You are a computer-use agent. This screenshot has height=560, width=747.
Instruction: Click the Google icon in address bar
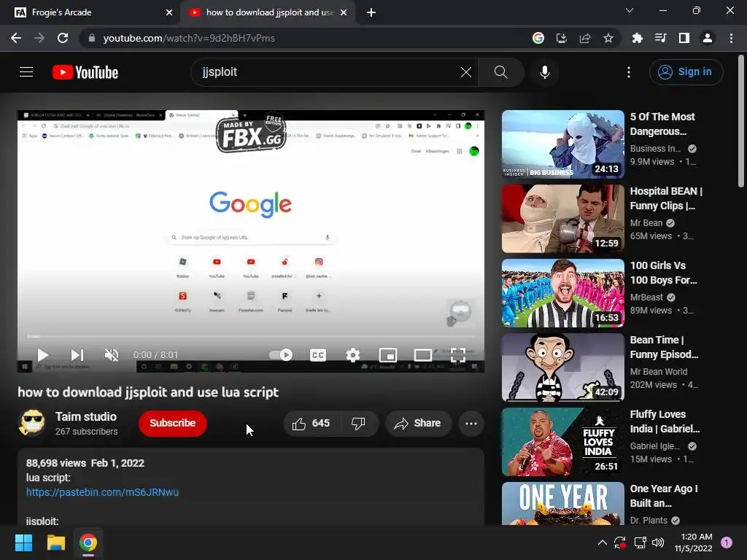538,38
